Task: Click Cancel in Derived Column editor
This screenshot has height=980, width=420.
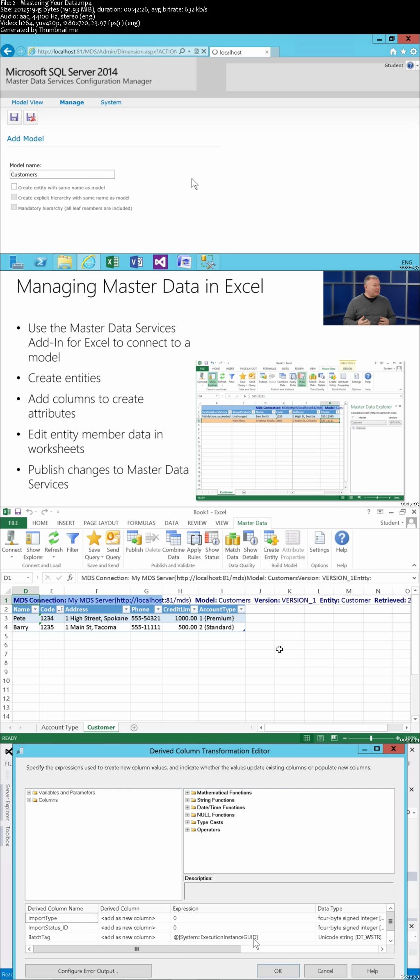Action: point(325,971)
